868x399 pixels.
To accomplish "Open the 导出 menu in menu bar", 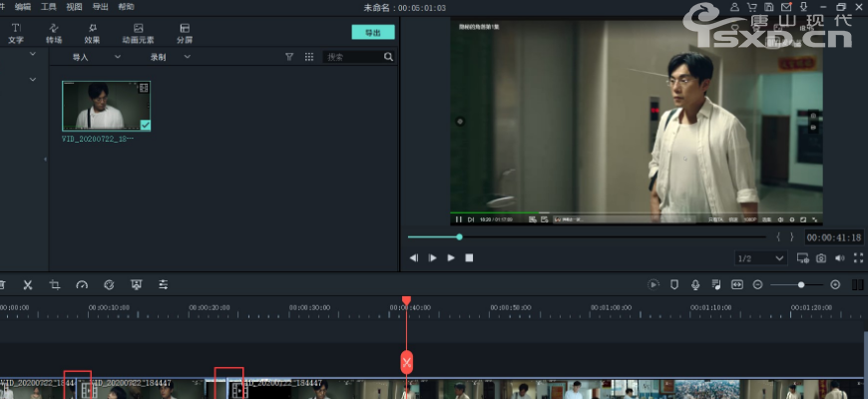I will pyautogui.click(x=100, y=7).
